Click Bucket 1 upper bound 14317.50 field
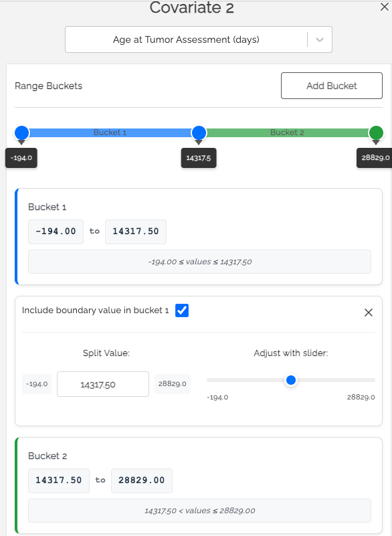The image size is (392, 536). tap(136, 232)
